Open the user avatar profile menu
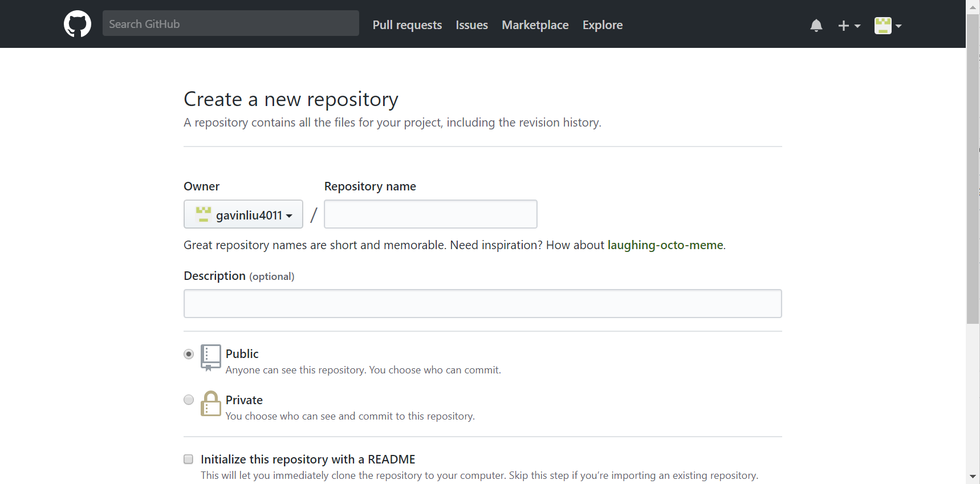Viewport: 980px width, 484px height. coord(888,26)
